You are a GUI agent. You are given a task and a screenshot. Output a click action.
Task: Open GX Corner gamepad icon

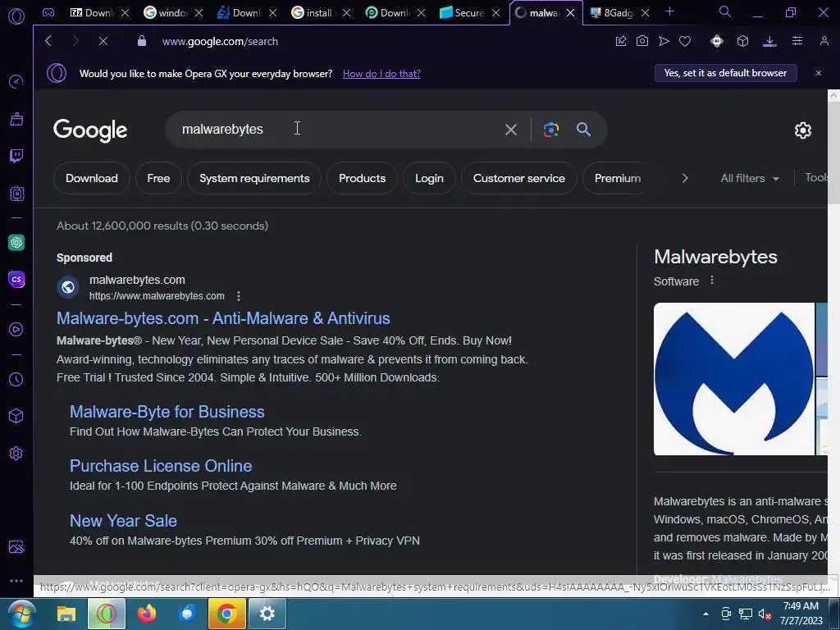point(48,12)
